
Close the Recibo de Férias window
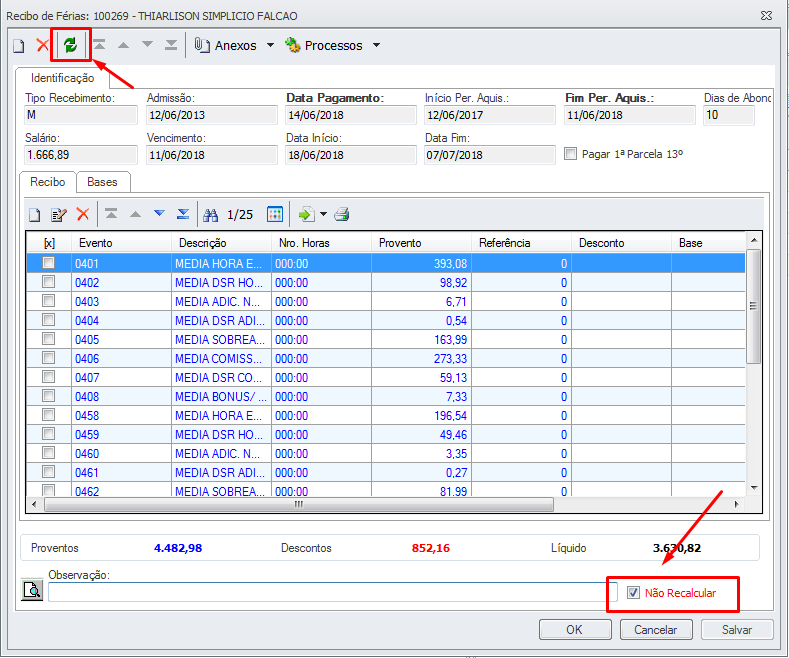pyautogui.click(x=766, y=16)
